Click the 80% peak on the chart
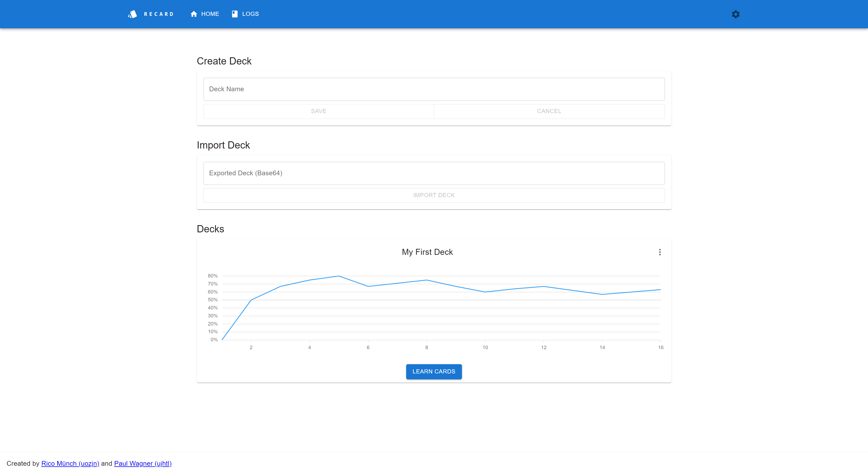Viewport: 868px width, 475px height. click(x=339, y=276)
